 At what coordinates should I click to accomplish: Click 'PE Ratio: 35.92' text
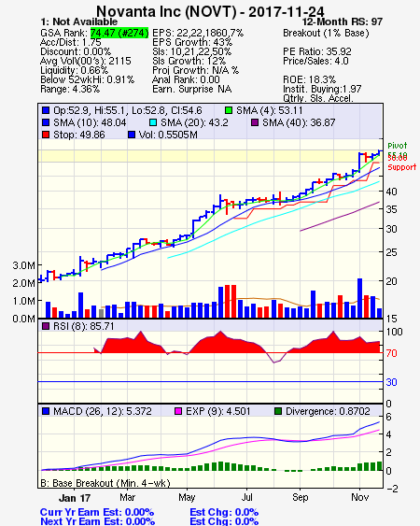[x=317, y=51]
